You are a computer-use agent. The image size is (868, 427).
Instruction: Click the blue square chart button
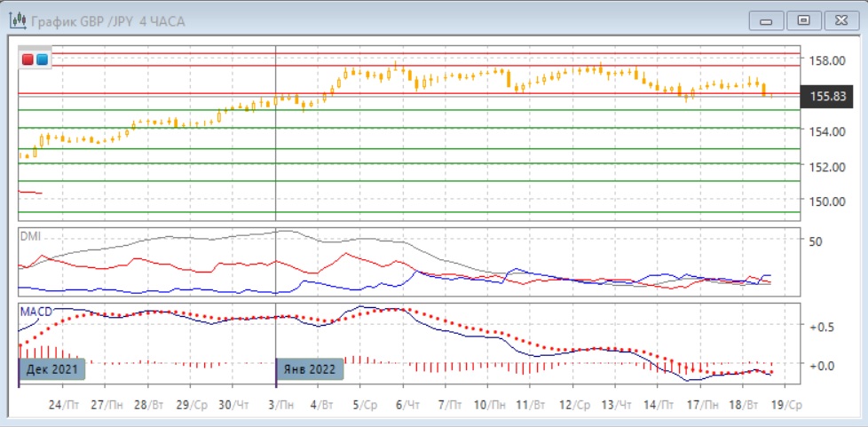42,59
